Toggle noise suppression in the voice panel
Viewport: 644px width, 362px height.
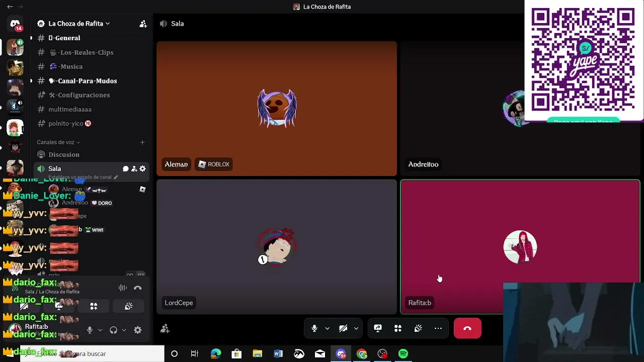click(122, 288)
